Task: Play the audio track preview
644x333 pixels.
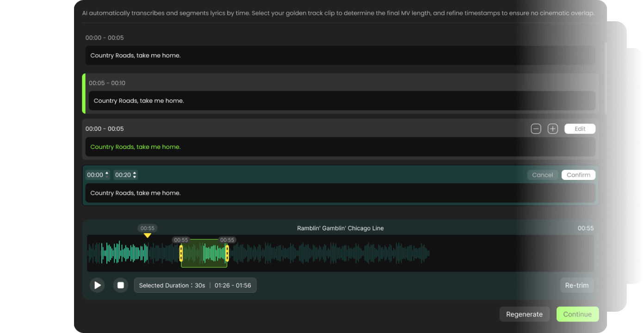Action: [97, 285]
